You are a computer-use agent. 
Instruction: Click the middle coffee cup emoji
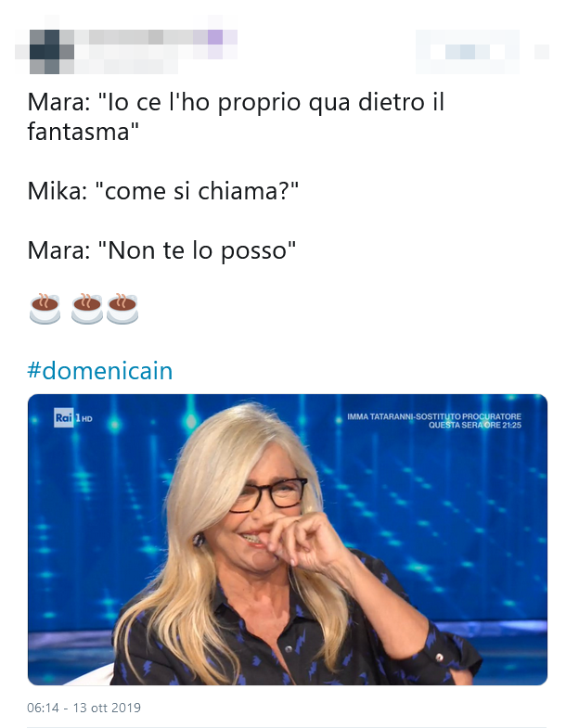click(87, 308)
